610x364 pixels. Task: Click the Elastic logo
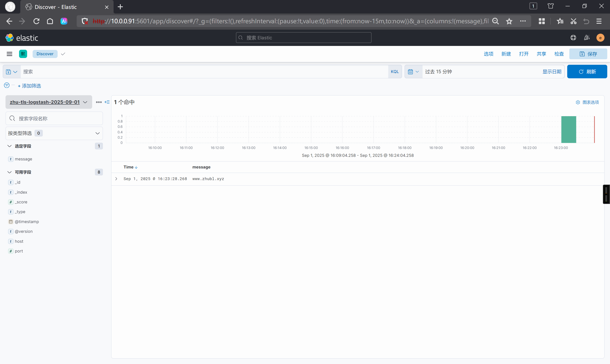(22, 38)
